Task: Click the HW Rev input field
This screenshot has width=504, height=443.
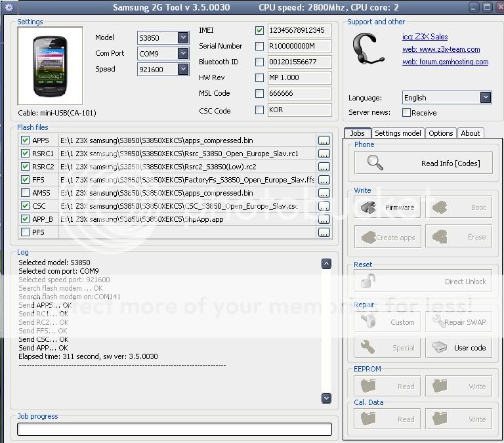Action: [x=299, y=77]
